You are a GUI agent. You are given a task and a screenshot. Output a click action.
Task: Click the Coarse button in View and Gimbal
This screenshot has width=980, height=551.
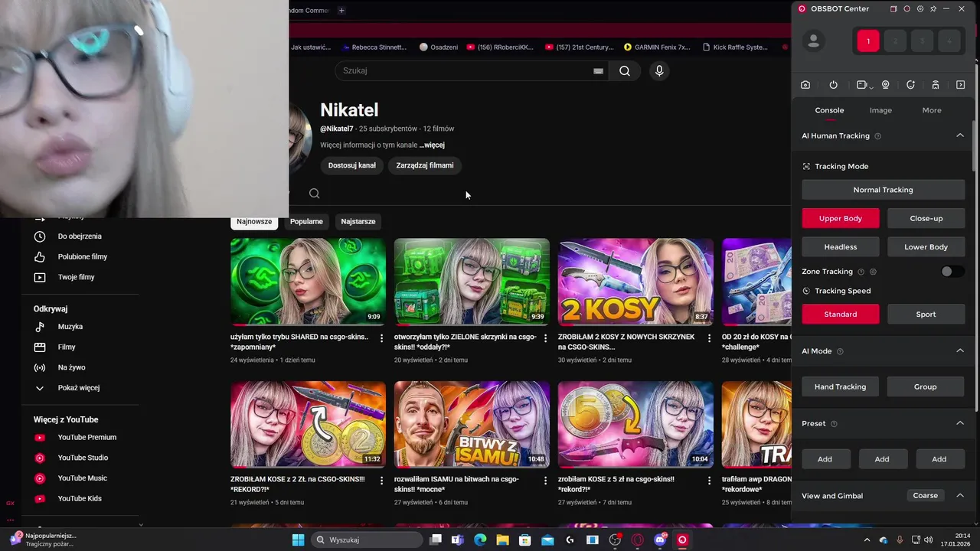tap(925, 495)
